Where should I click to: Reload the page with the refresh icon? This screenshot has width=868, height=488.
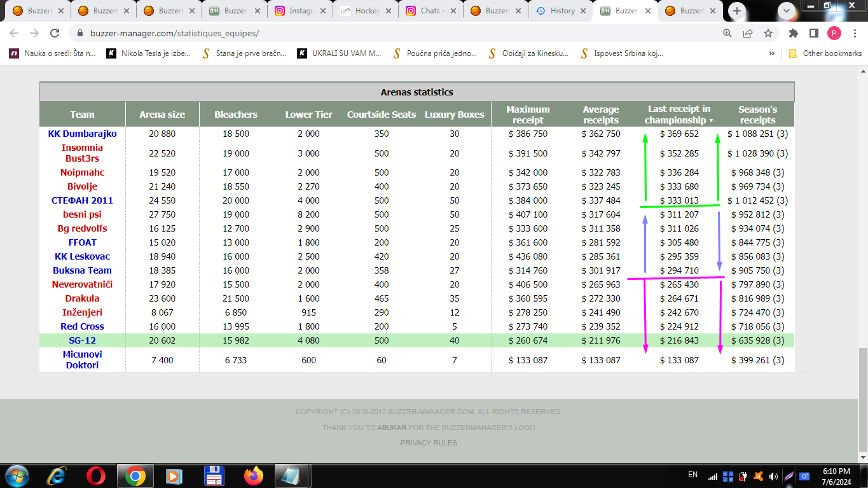(x=55, y=33)
